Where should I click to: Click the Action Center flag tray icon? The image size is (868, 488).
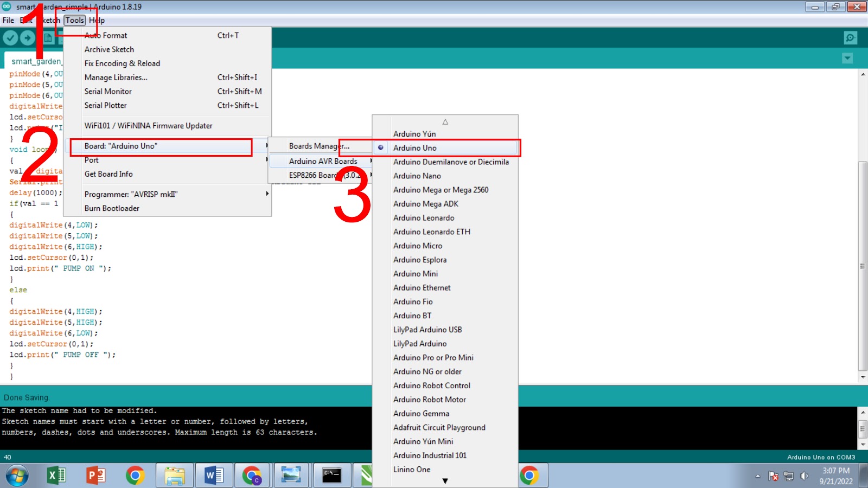774,476
